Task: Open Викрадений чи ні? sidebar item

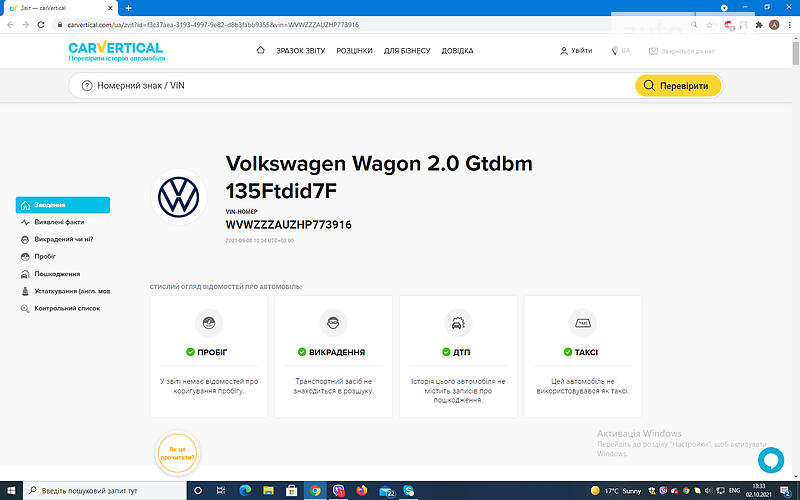Action: (57, 239)
